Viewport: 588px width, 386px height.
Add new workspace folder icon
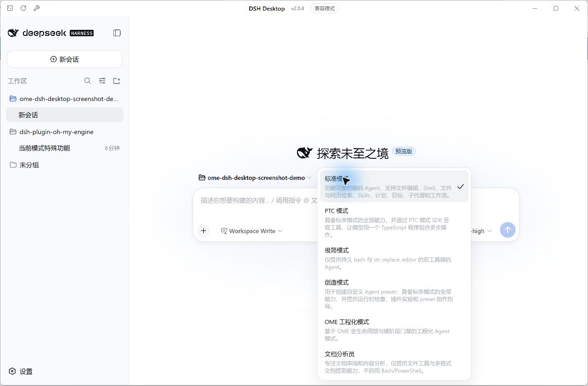click(x=117, y=81)
